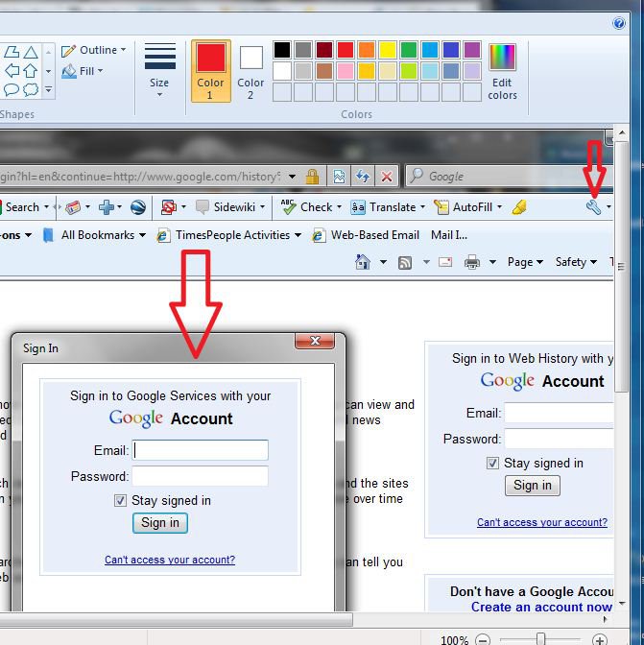This screenshot has height=645, width=644.
Task: Open Edit colors dialog
Action: [502, 72]
